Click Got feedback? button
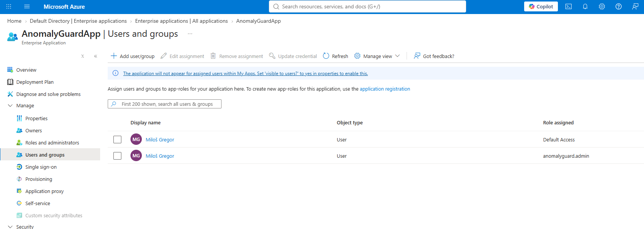Screen dimensions: 644x229 pyautogui.click(x=434, y=56)
